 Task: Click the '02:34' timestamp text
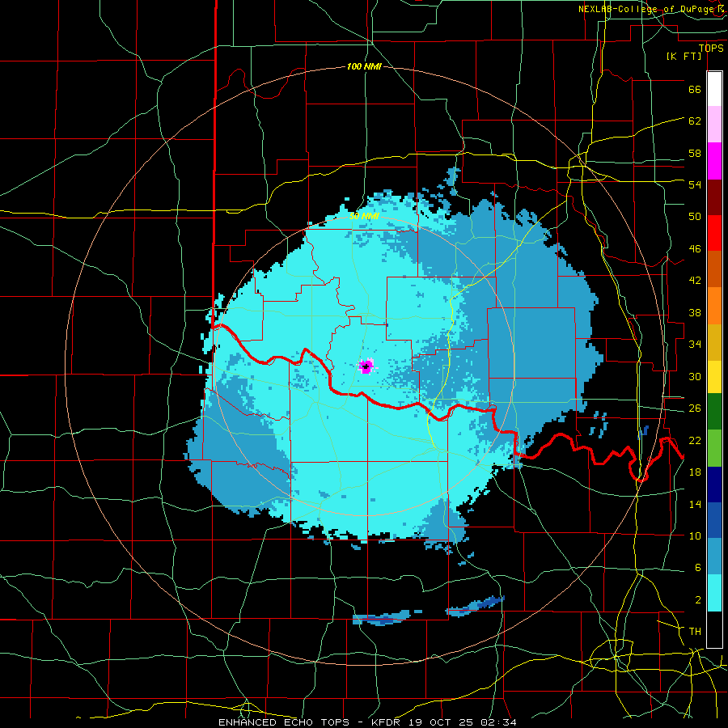[x=498, y=722]
